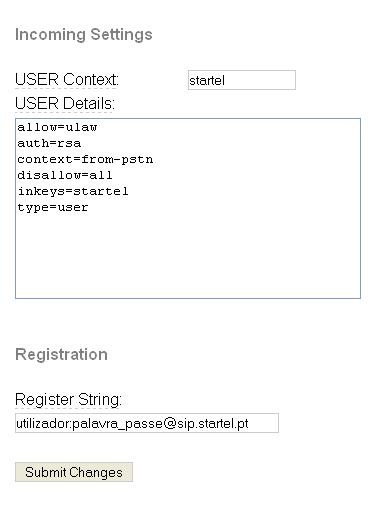Click the USER Context input field containing startel
Viewport: 383px width, 522px height.
(x=242, y=80)
